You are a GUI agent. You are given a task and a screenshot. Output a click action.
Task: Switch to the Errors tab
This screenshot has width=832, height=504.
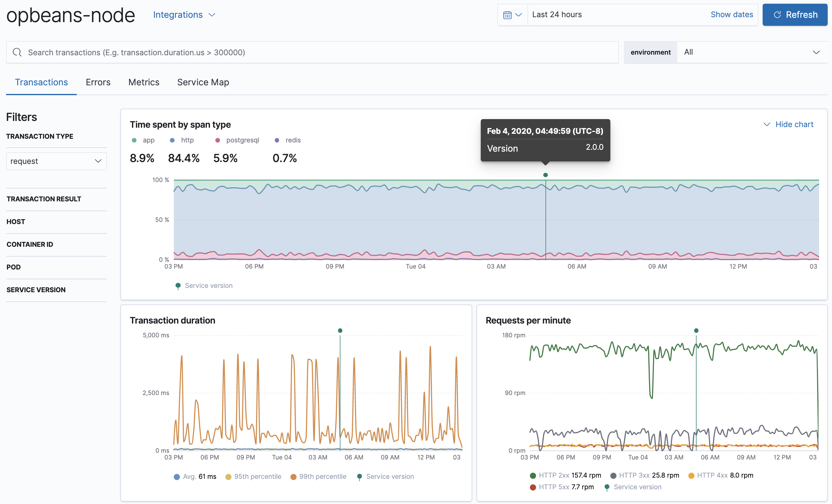coord(98,82)
